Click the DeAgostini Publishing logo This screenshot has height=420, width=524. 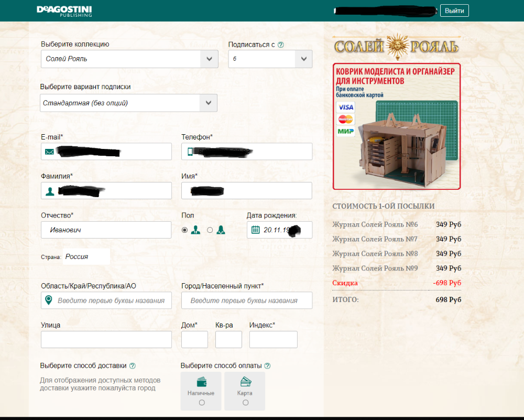(x=64, y=10)
